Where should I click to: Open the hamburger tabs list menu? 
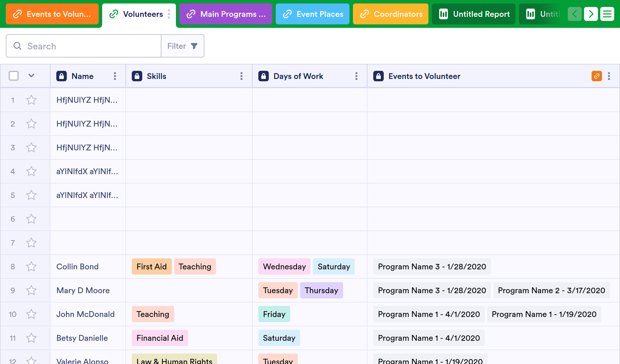coord(607,14)
